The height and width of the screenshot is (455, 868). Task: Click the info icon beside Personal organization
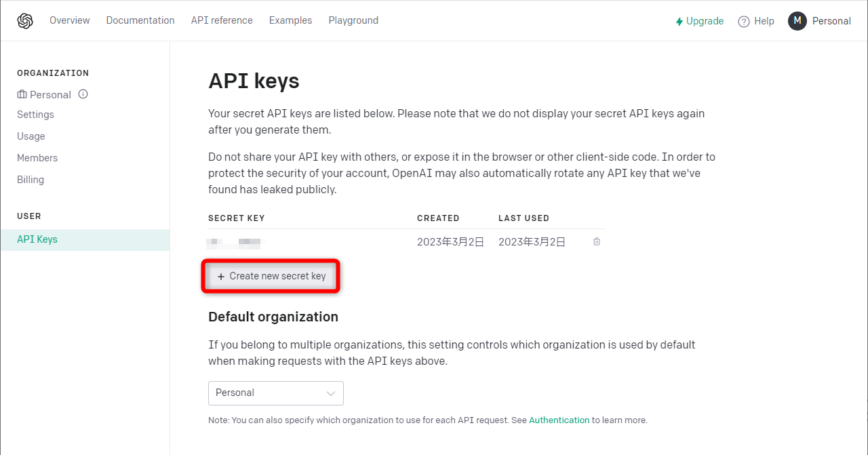83,94
